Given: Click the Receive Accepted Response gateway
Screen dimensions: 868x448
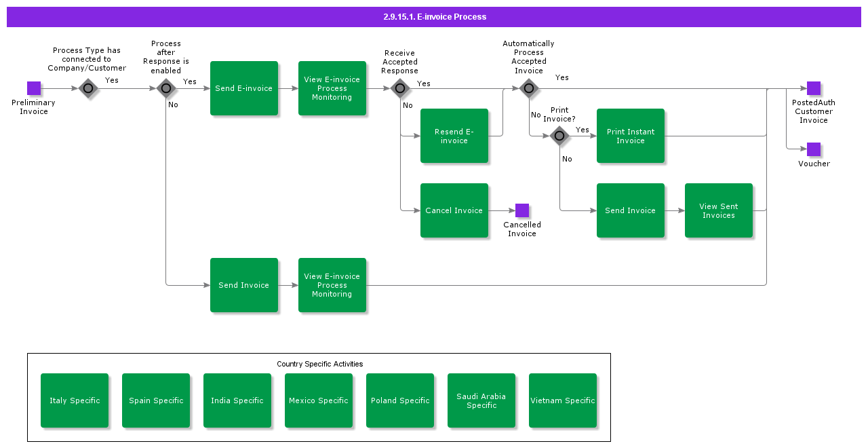Looking at the screenshot, I should point(400,88).
